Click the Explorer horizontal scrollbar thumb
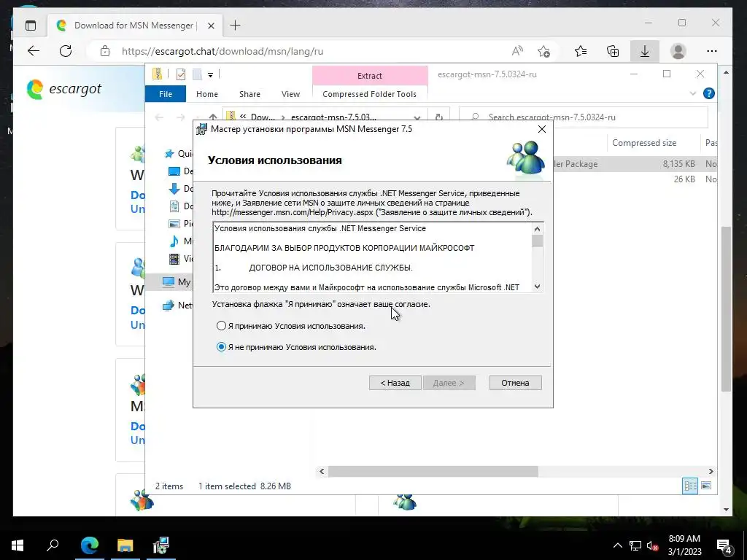Screen dimensions: 747x560 click(433, 472)
